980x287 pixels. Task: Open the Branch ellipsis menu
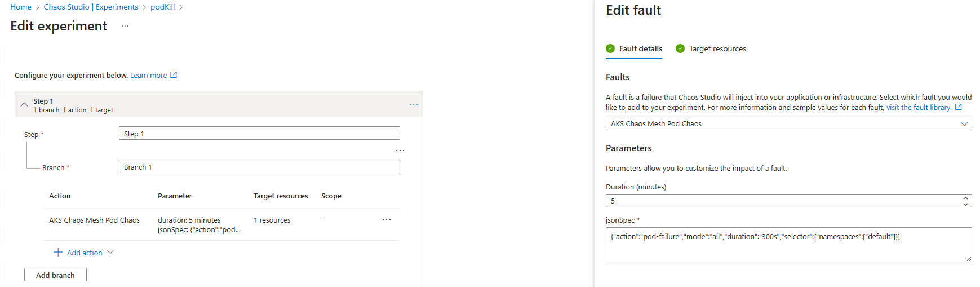(x=400, y=151)
